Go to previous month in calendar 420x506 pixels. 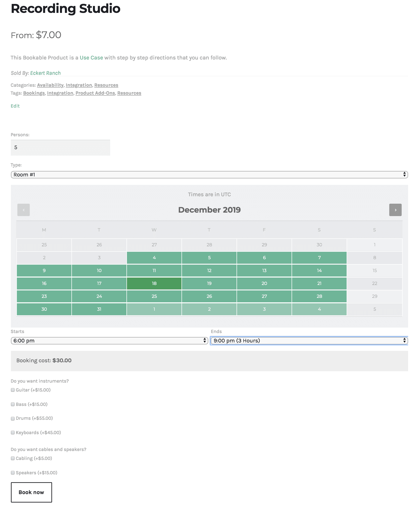[x=24, y=210]
